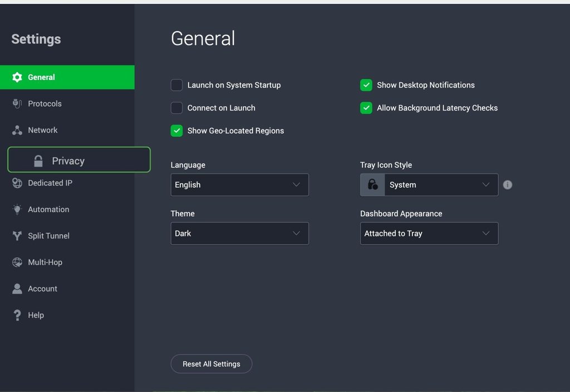Open the Dedicated IP section
Screen dimensions: 570x392
tap(67, 183)
